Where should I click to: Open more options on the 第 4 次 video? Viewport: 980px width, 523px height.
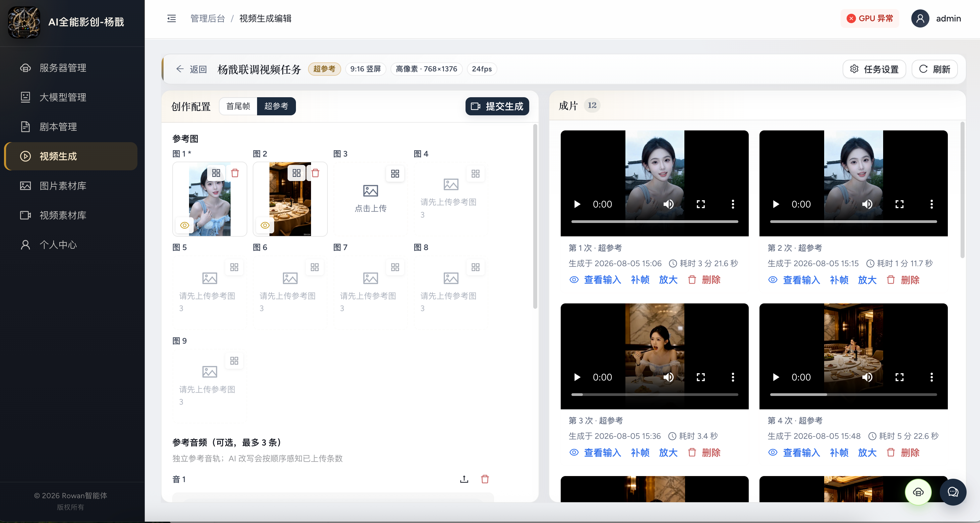tap(932, 377)
